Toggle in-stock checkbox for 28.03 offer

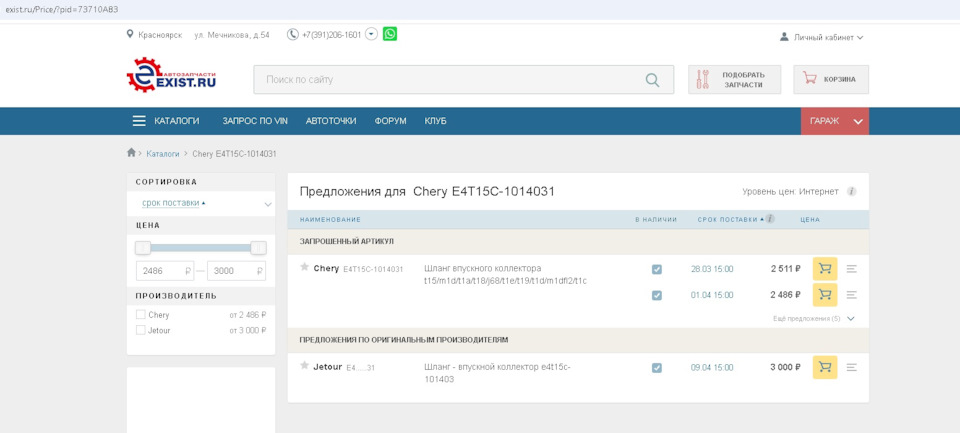[656, 269]
